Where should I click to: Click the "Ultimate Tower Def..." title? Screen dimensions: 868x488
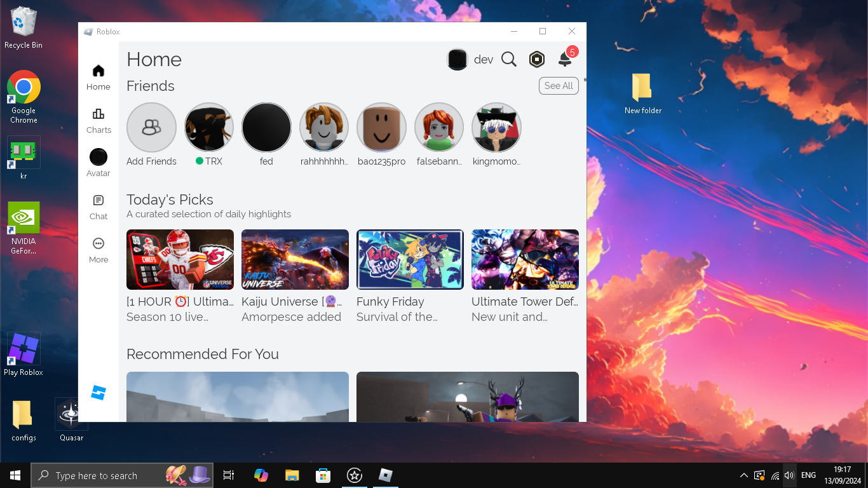coord(525,302)
